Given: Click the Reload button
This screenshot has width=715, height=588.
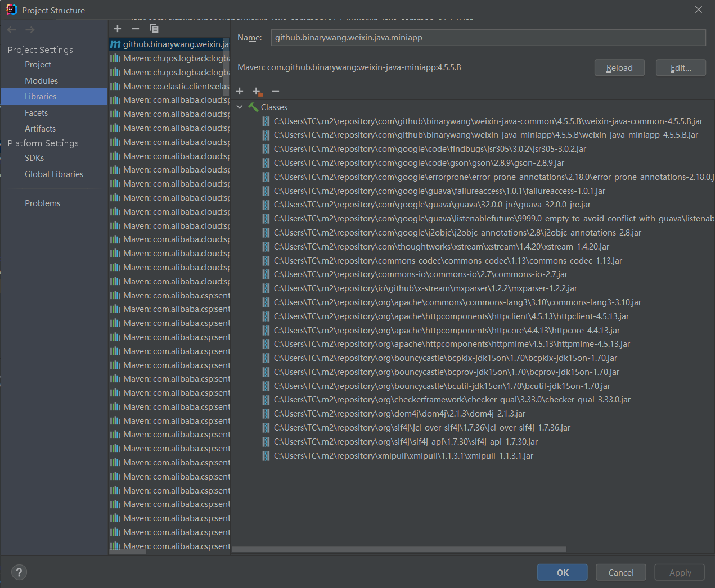Looking at the screenshot, I should tap(619, 68).
